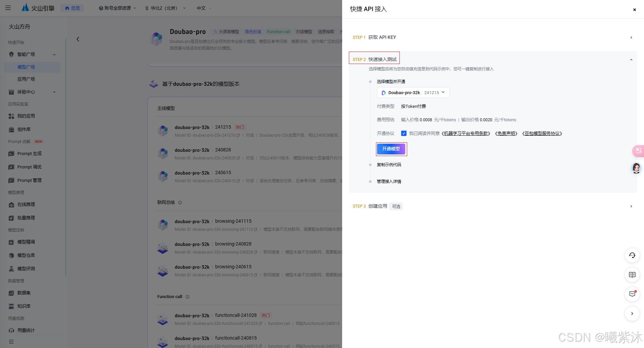Click the customer service headset icon
Screen dimensions: 644x348
point(632,255)
